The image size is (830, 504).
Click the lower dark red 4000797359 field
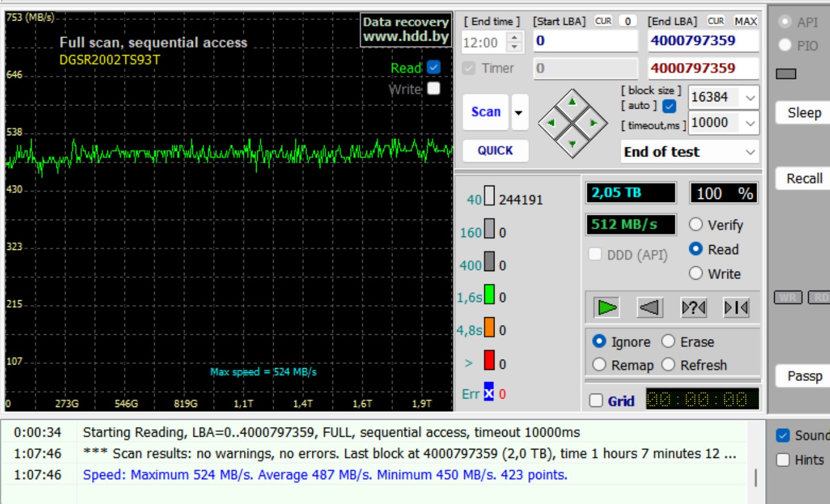[703, 68]
